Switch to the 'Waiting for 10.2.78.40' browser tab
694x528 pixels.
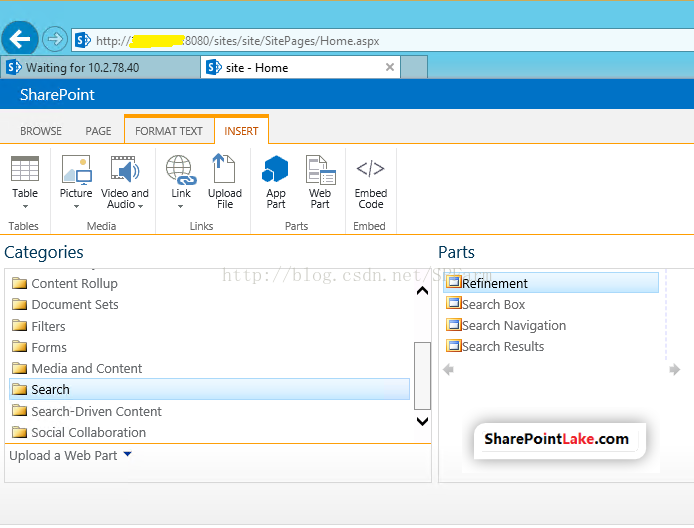[100, 67]
